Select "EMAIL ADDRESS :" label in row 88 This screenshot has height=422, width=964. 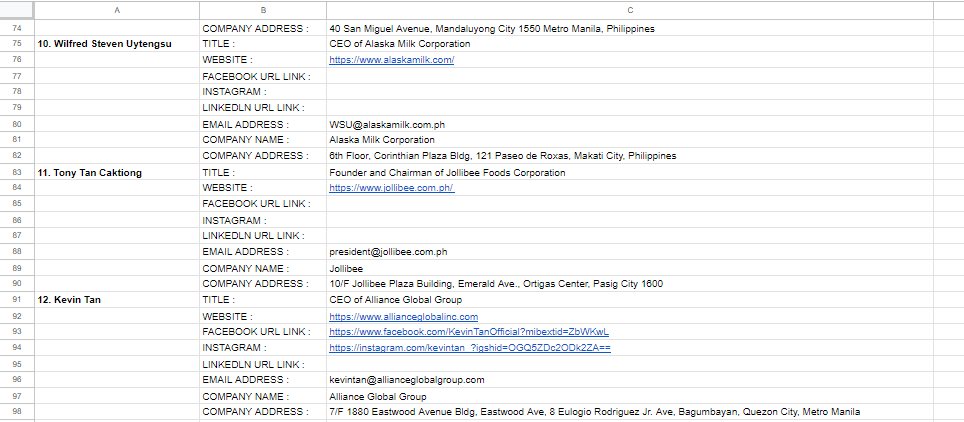point(263,252)
